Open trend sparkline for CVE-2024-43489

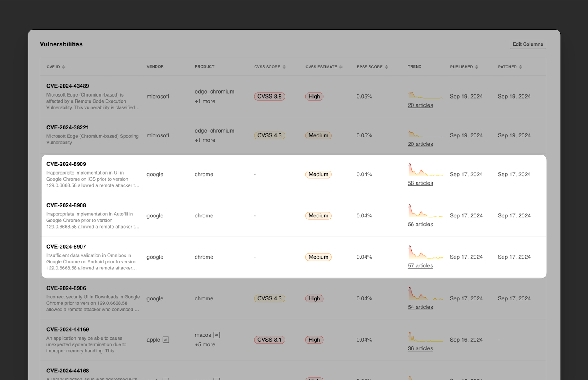425,95
